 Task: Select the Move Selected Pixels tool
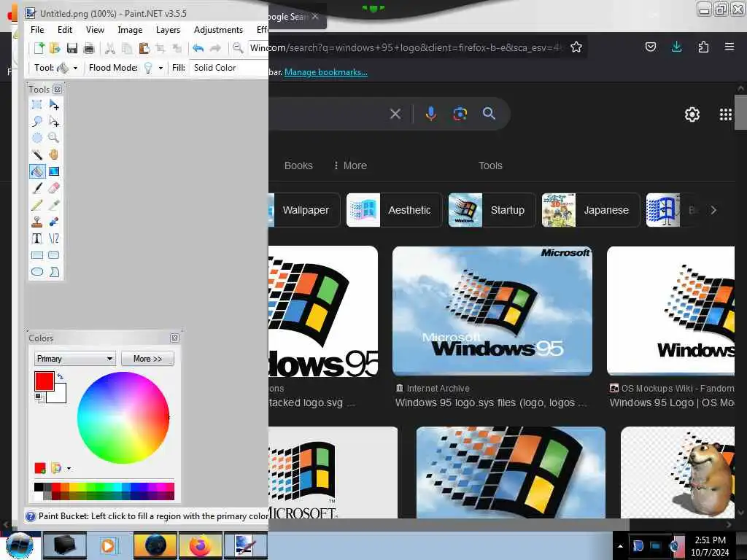coord(54,104)
